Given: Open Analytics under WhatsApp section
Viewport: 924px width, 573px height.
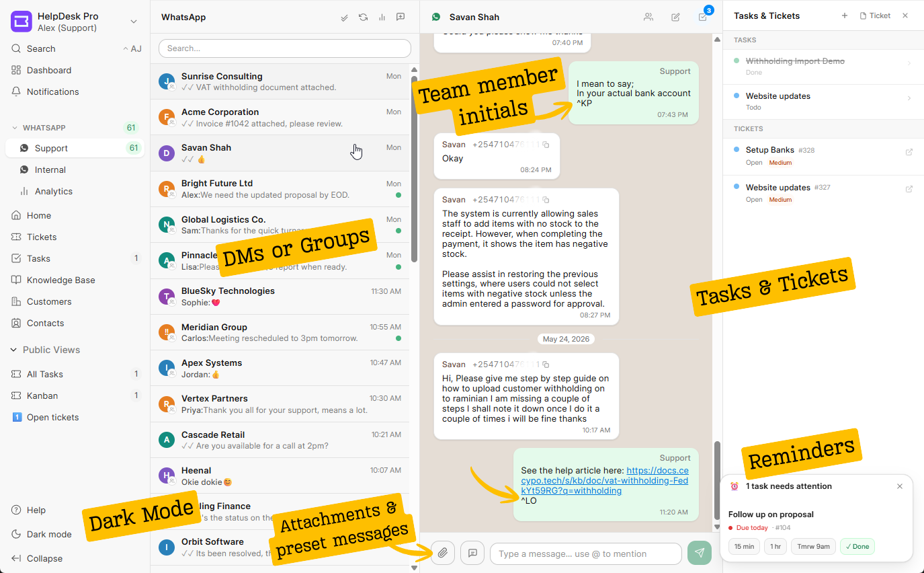Looking at the screenshot, I should [x=54, y=191].
